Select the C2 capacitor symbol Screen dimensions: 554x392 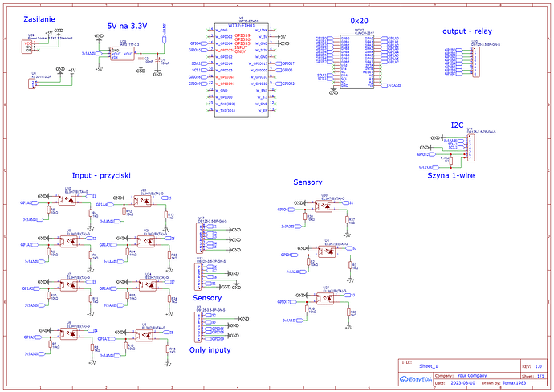141,59
